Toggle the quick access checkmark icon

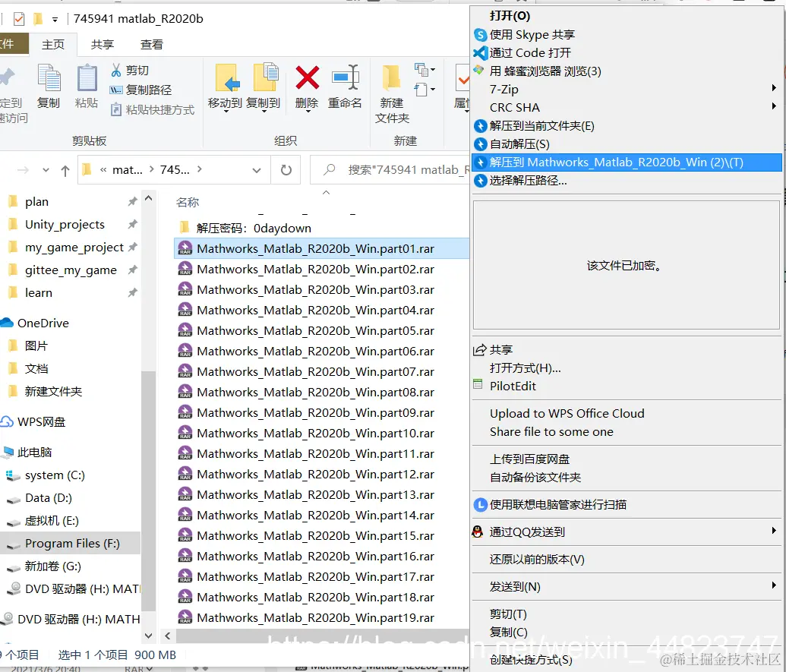pos(19,19)
